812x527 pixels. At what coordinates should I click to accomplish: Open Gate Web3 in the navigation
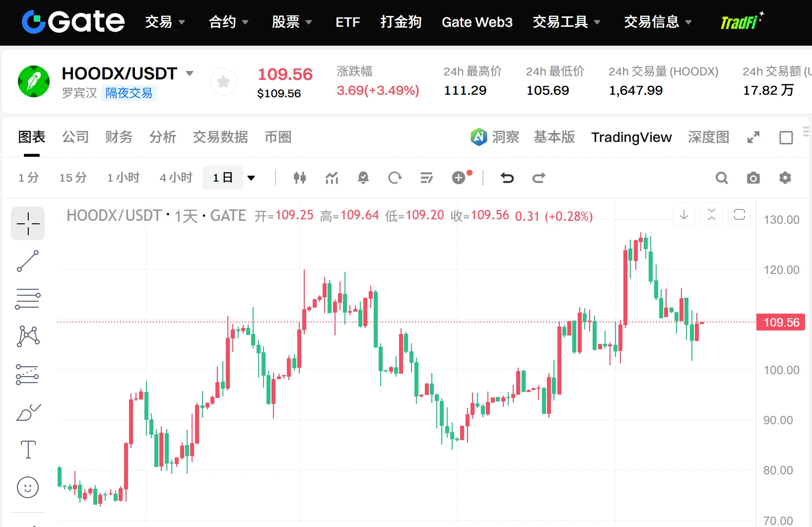pyautogui.click(x=477, y=22)
